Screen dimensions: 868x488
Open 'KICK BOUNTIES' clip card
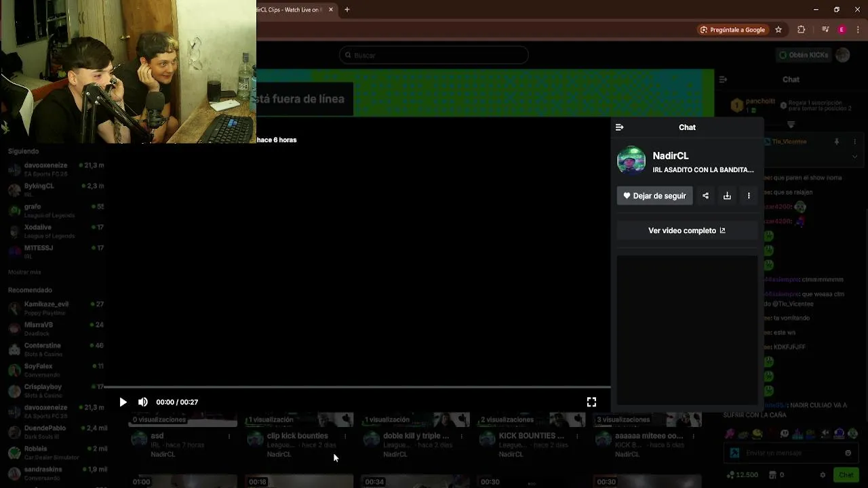532,436
